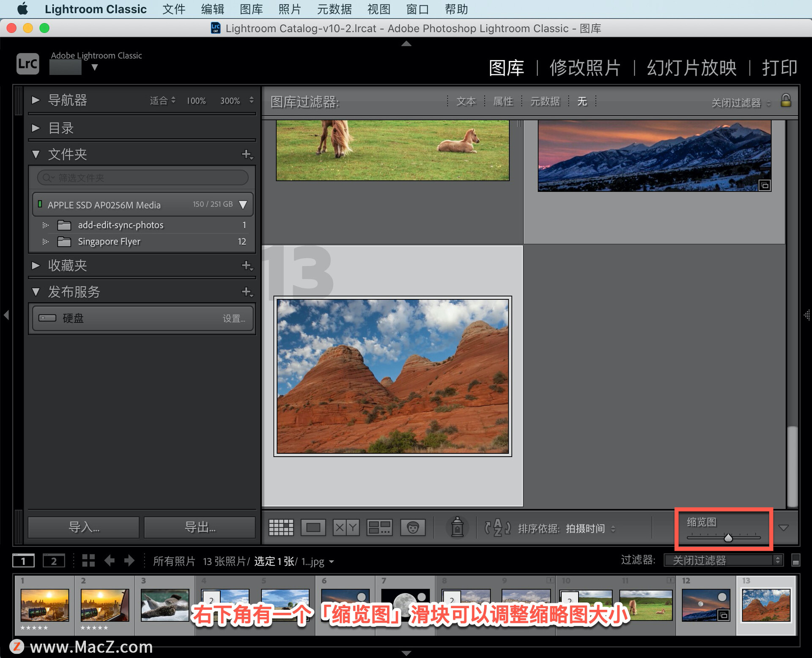Click the 导出 button
This screenshot has height=658, width=812.
(x=200, y=527)
